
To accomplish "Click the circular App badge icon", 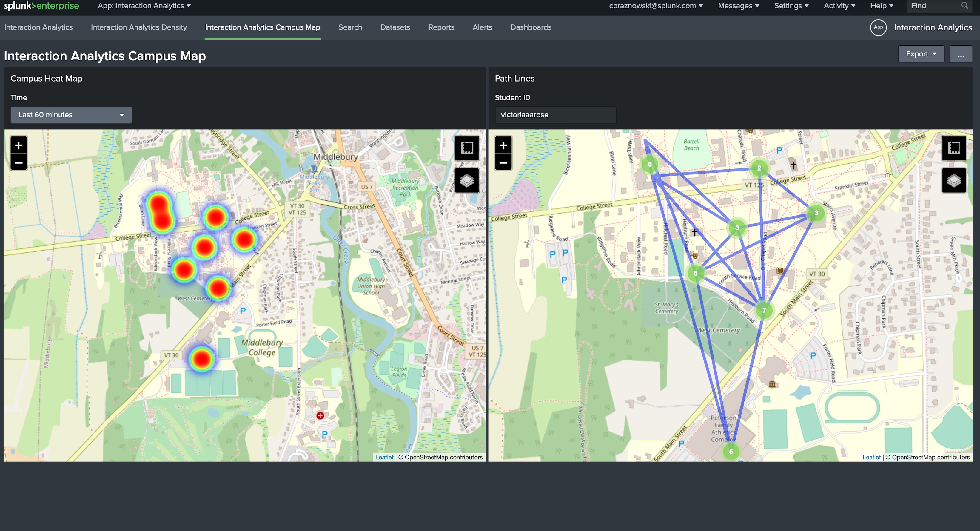I will tap(879, 27).
